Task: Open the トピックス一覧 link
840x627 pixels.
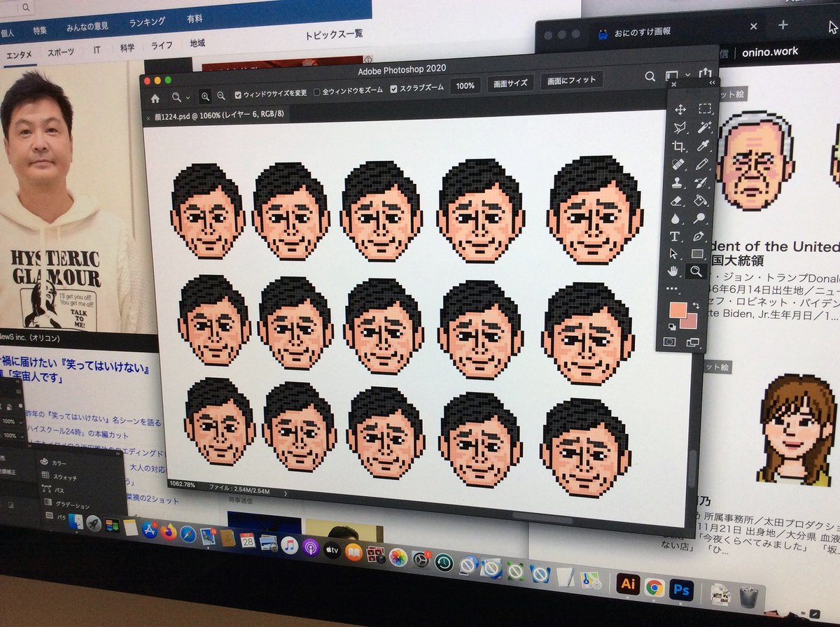Action: (334, 34)
